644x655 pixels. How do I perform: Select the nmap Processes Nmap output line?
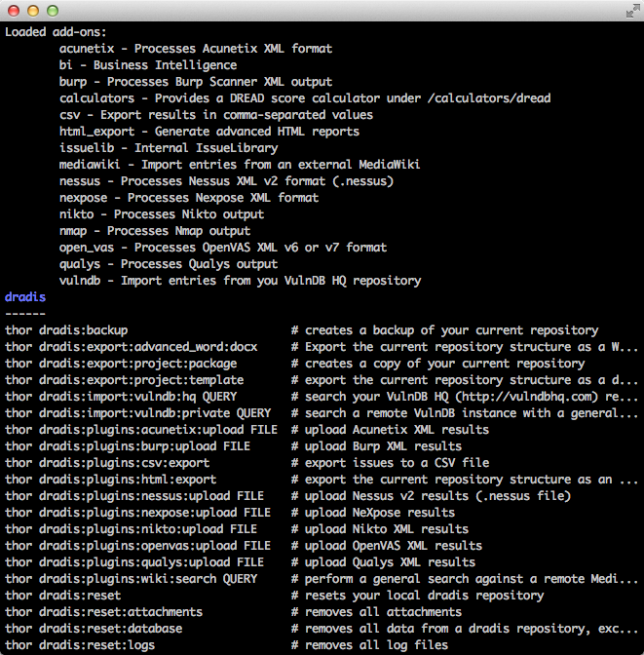click(155, 231)
